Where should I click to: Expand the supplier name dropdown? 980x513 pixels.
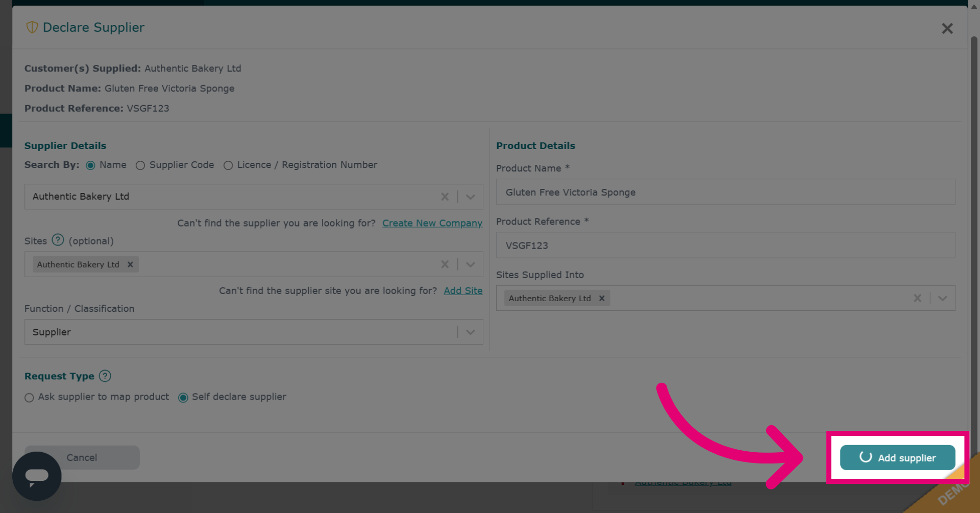tap(471, 197)
